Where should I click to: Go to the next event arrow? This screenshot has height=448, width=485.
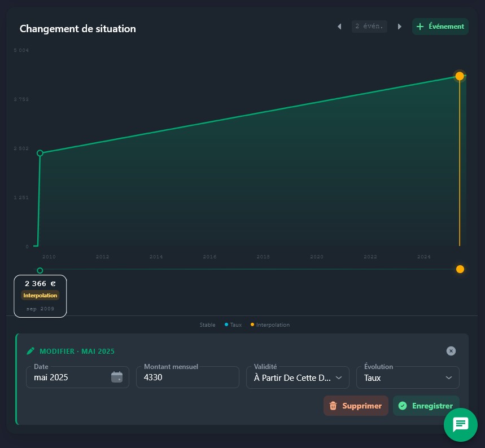pyautogui.click(x=400, y=27)
